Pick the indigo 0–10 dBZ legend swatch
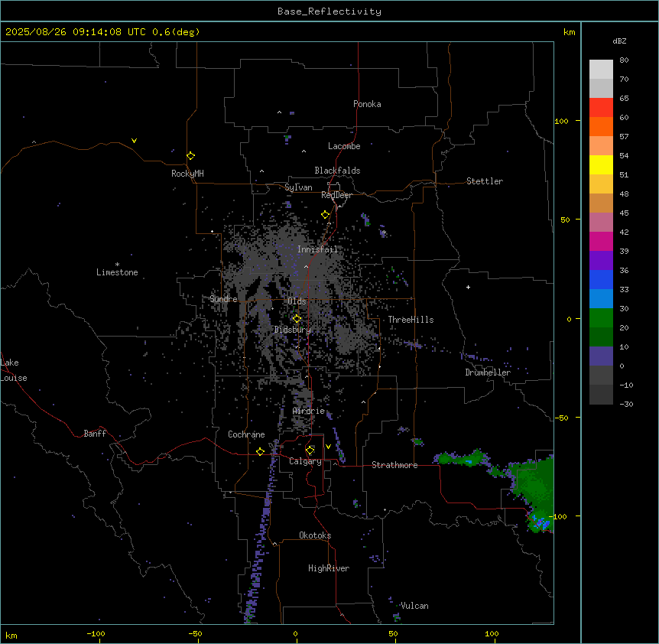 pyautogui.click(x=601, y=356)
